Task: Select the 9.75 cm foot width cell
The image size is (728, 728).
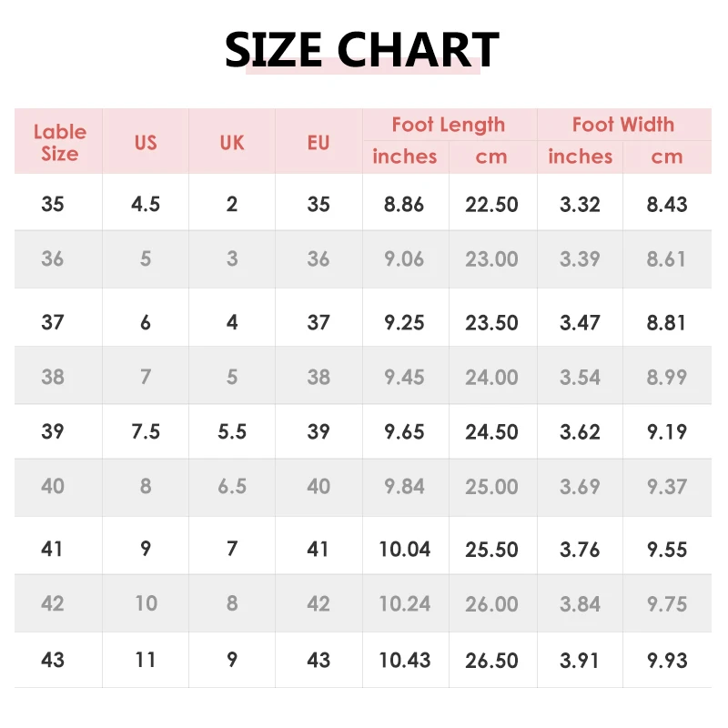Action: pos(666,603)
